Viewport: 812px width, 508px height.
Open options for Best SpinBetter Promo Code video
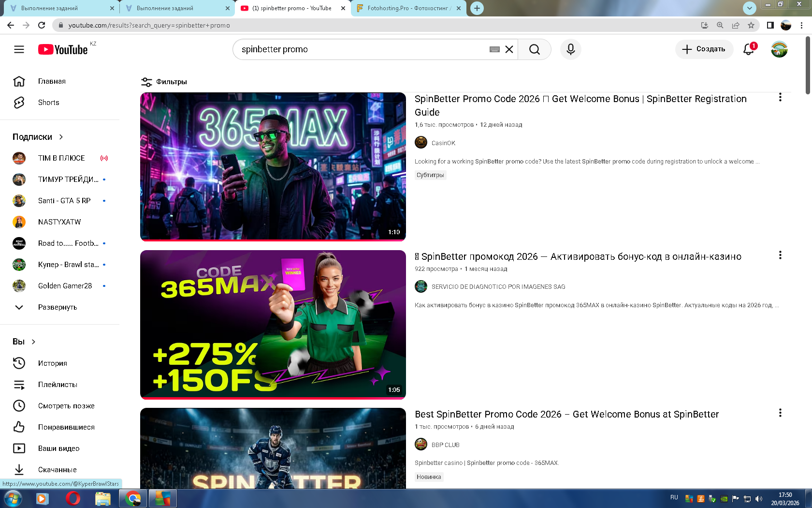point(780,413)
